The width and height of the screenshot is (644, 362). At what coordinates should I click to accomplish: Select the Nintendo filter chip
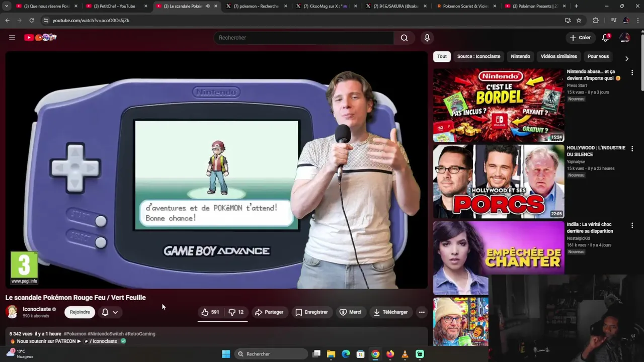520,56
